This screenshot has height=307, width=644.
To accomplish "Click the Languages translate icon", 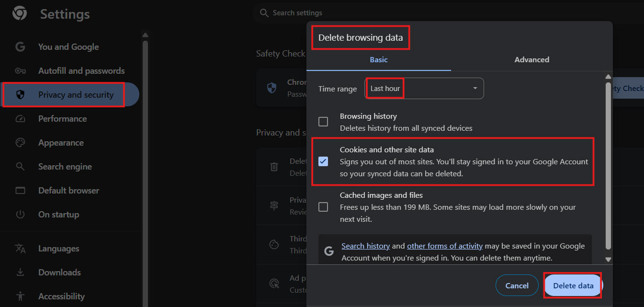I will 20,249.
